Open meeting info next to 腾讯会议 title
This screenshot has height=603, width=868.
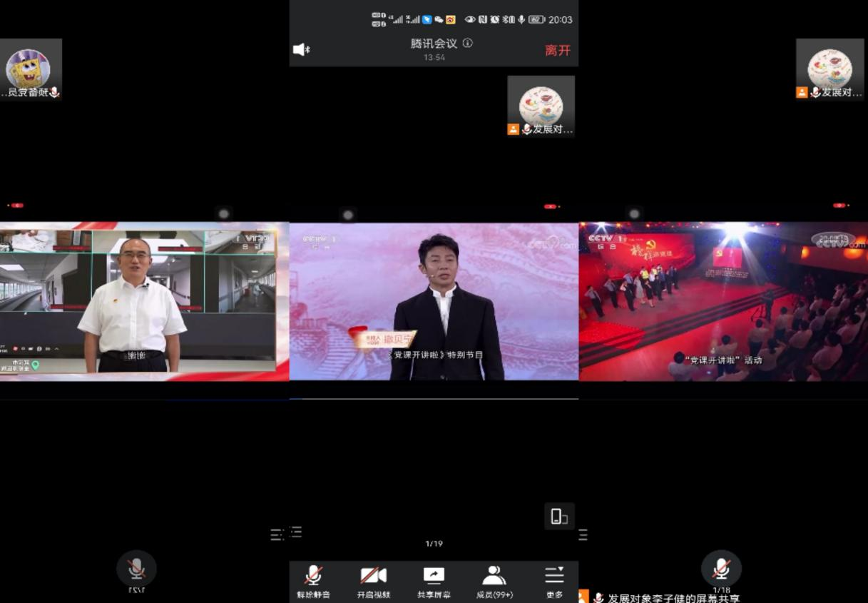(468, 43)
